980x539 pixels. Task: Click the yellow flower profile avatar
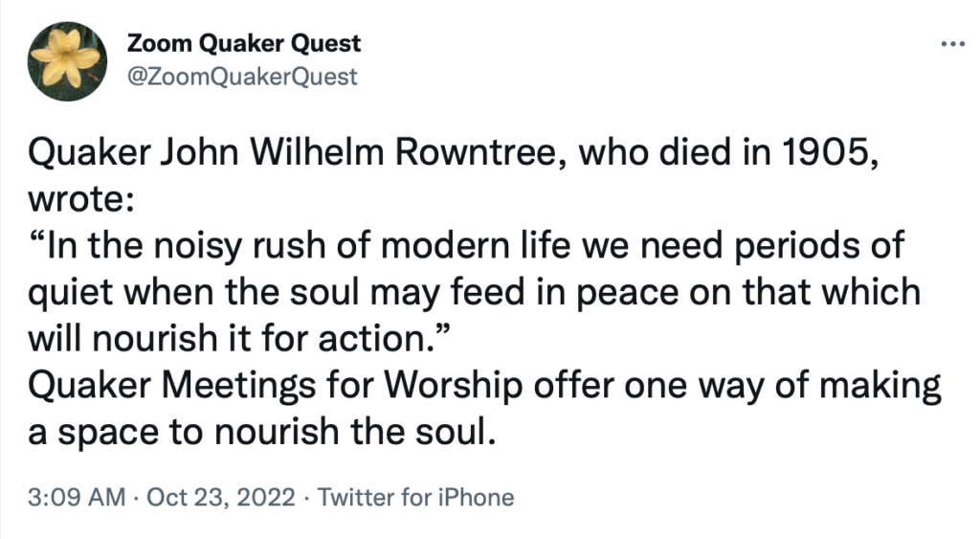(x=66, y=59)
